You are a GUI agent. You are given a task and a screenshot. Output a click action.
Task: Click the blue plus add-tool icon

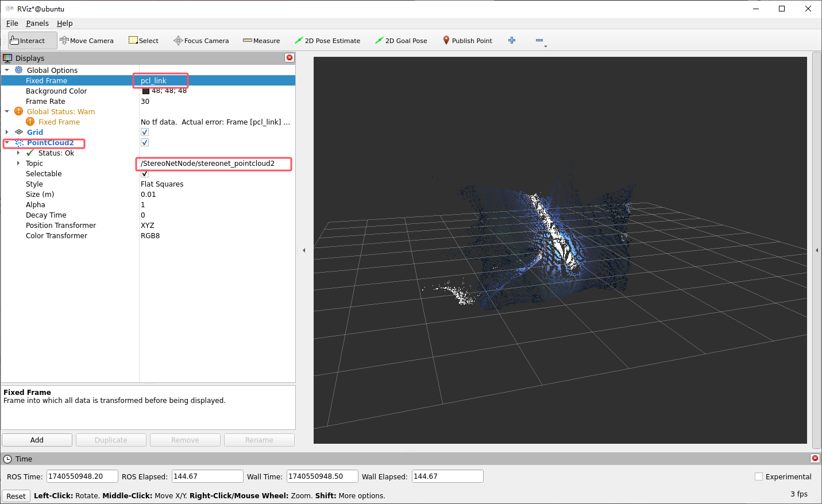click(x=512, y=40)
